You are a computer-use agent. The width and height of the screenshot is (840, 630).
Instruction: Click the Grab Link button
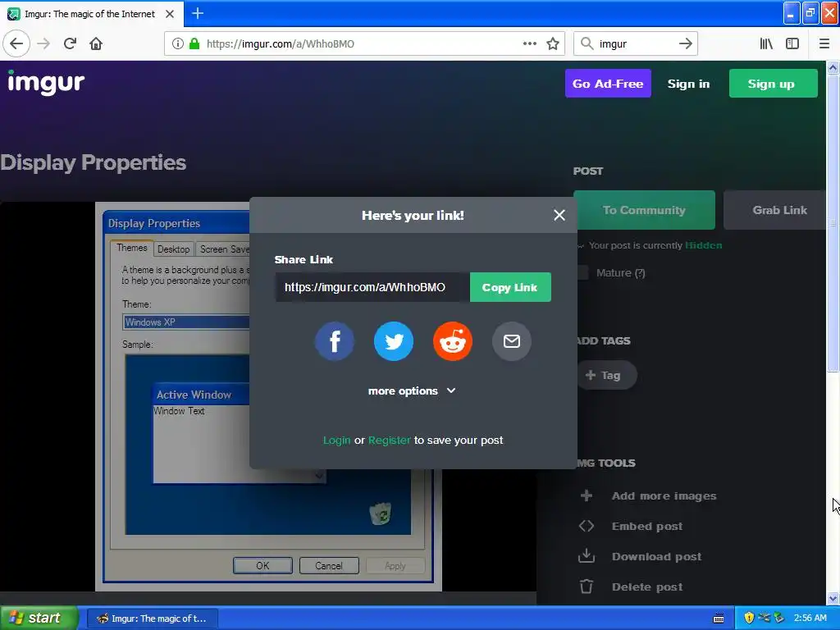pos(776,210)
